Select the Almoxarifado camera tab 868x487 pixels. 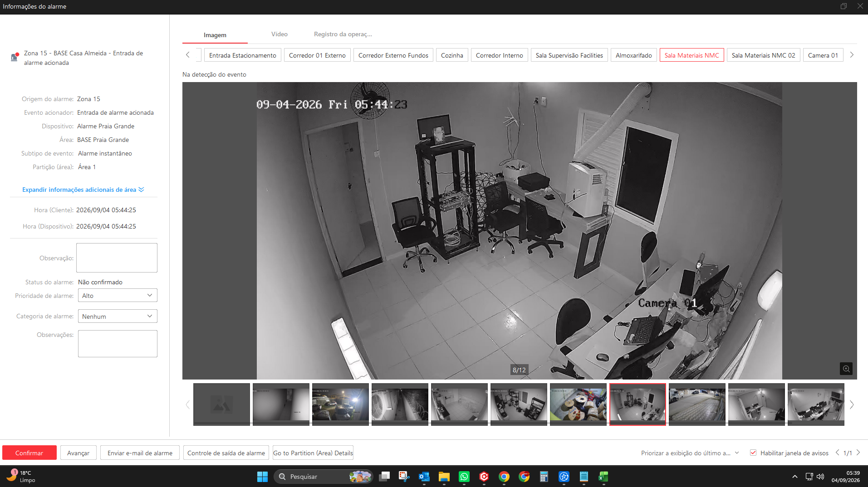click(633, 55)
